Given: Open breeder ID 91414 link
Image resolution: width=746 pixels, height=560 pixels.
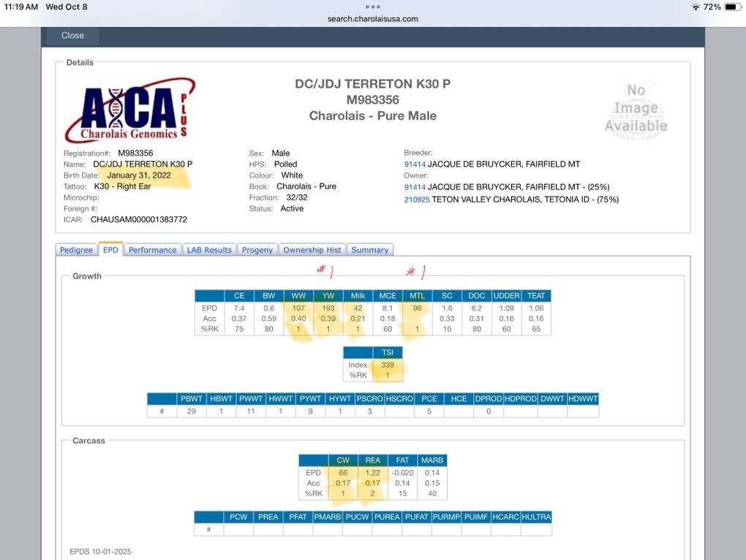Looking at the screenshot, I should [414, 164].
